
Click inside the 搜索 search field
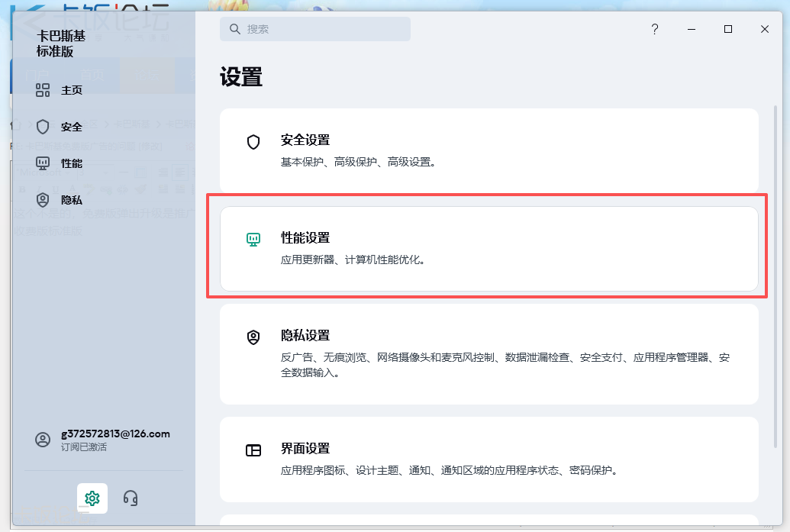tap(315, 28)
